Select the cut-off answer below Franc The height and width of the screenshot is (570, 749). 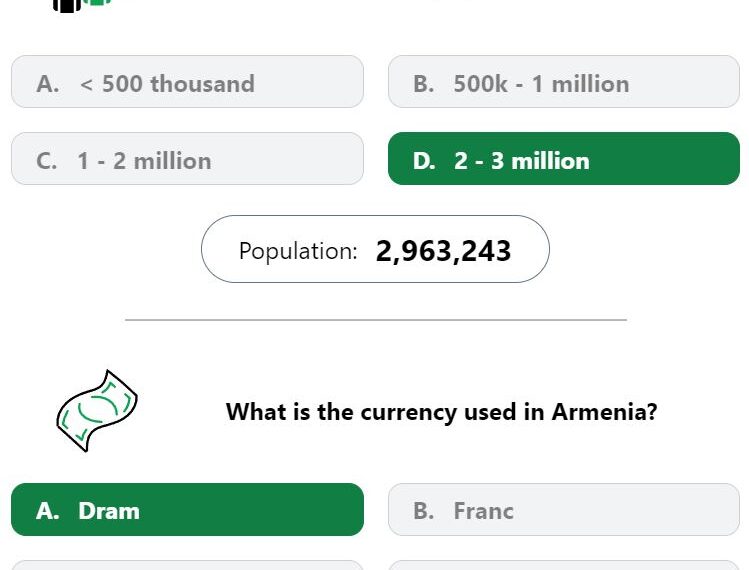coord(564,565)
